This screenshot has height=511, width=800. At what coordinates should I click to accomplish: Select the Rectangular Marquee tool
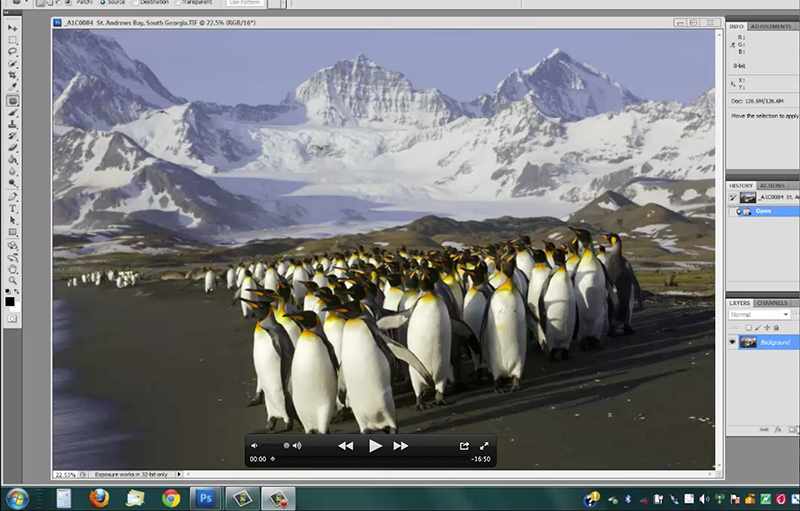pos(13,40)
